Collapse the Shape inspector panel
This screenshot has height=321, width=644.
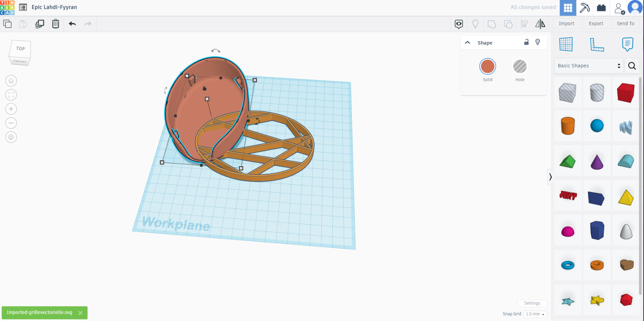pyautogui.click(x=468, y=43)
